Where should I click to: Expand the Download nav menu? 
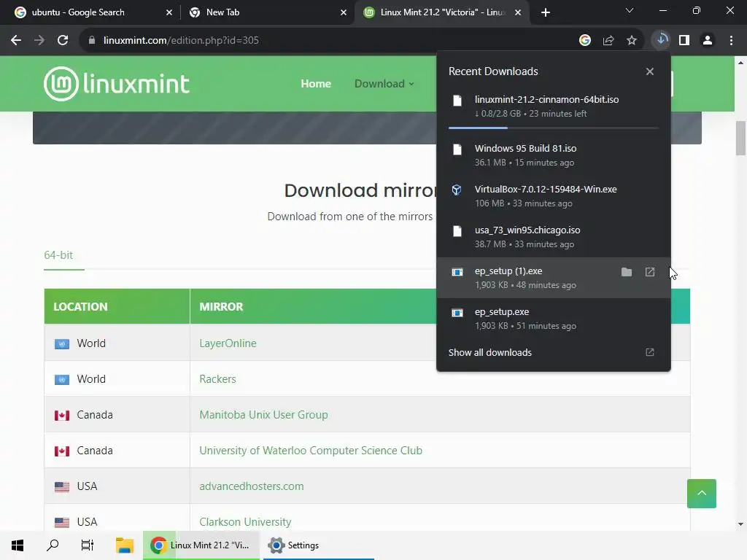pyautogui.click(x=384, y=84)
